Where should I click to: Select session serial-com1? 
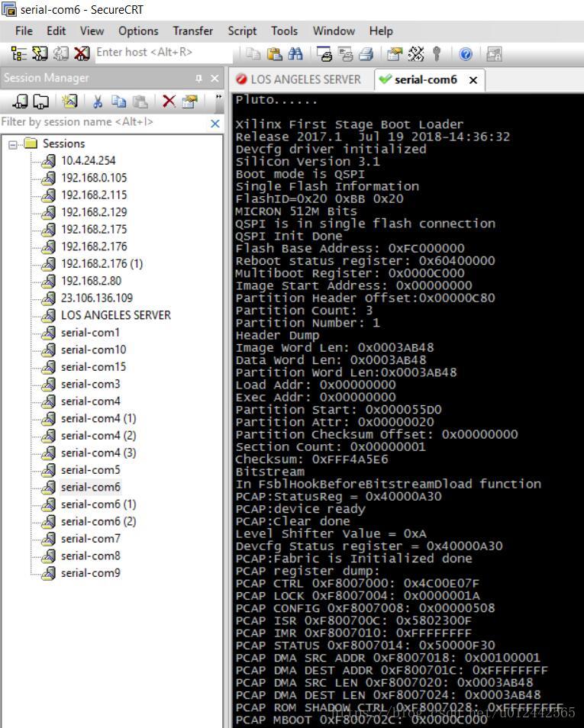[x=90, y=333]
